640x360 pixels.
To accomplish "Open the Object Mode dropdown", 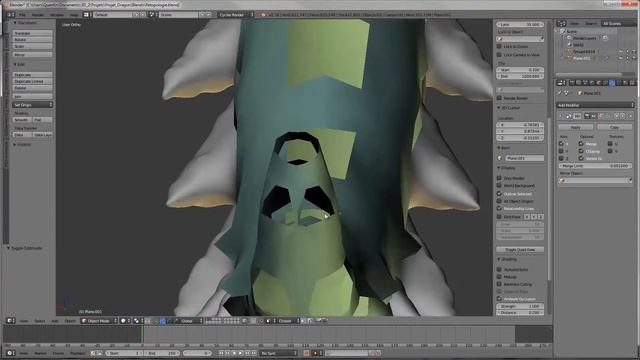I will pyautogui.click(x=99, y=321).
